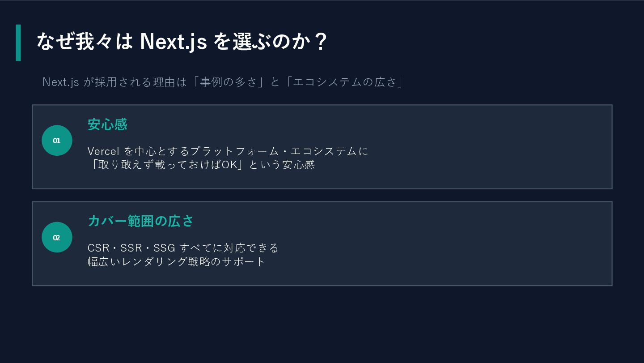Select the line 幅広いレンダリング戦略のサポート
644x363 pixels.
[x=177, y=261]
